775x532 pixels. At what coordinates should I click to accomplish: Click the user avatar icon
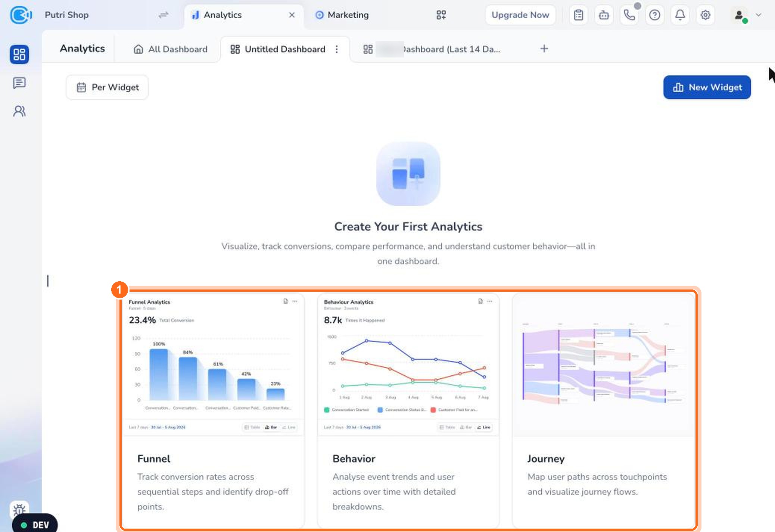point(739,15)
